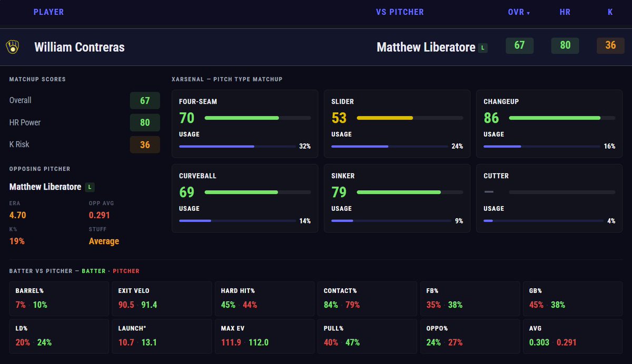The height and width of the screenshot is (364, 632).
Task: Open Matthew Liberatore in the header row
Action: tap(426, 47)
